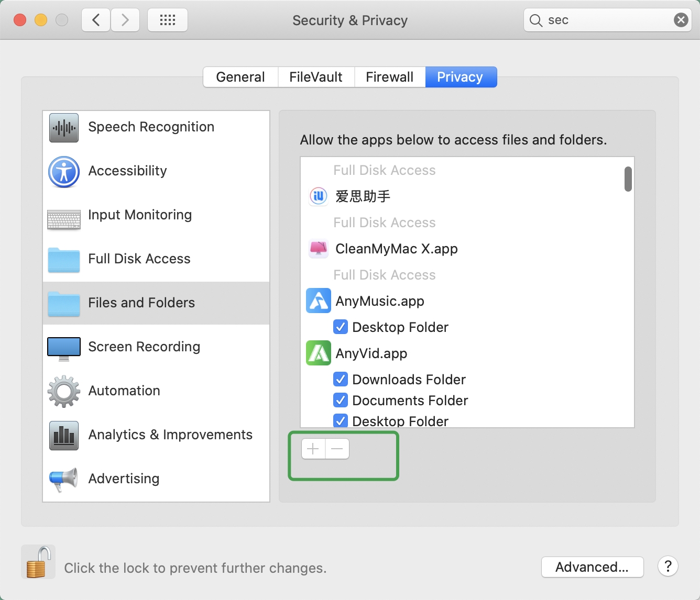
Task: Click the AnyVid.app icon in the list
Action: (319, 353)
